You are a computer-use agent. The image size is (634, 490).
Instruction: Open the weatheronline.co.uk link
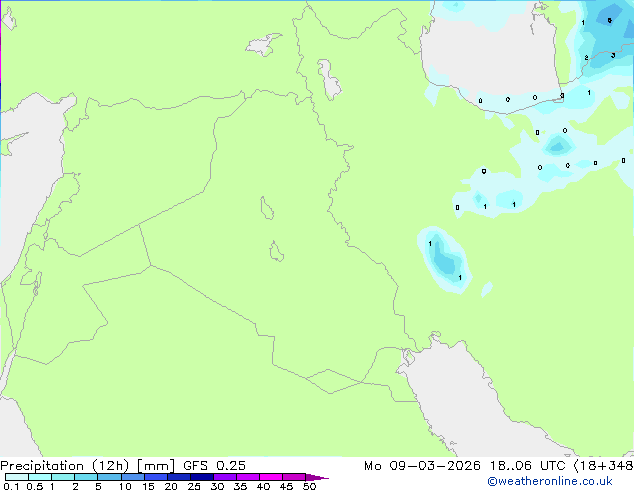(x=550, y=481)
